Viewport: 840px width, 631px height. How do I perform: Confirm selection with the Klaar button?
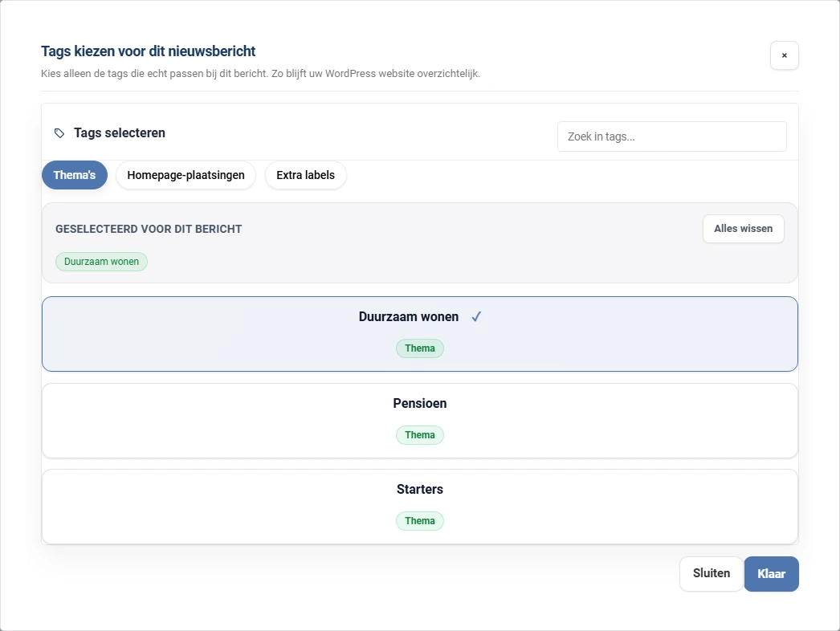[x=772, y=574]
